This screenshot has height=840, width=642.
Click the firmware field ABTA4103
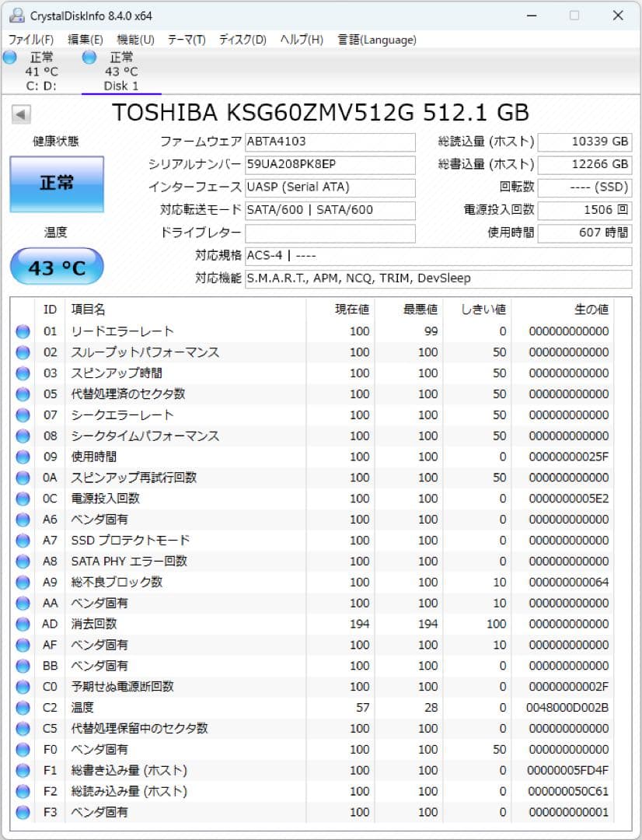pos(330,142)
